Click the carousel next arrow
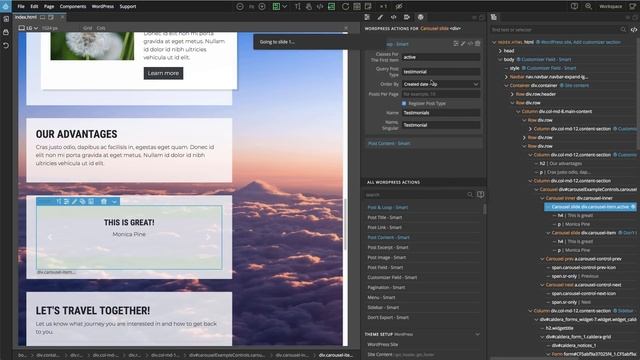 (208, 237)
